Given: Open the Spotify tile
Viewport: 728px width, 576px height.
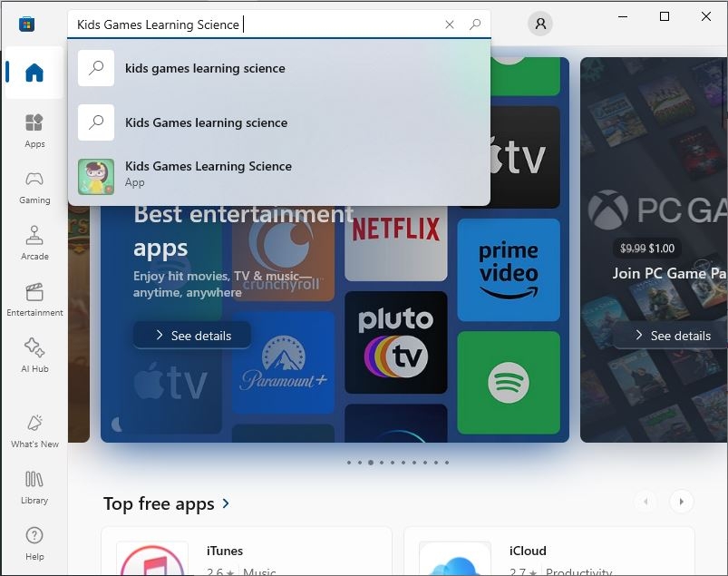Looking at the screenshot, I should pyautogui.click(x=509, y=383).
